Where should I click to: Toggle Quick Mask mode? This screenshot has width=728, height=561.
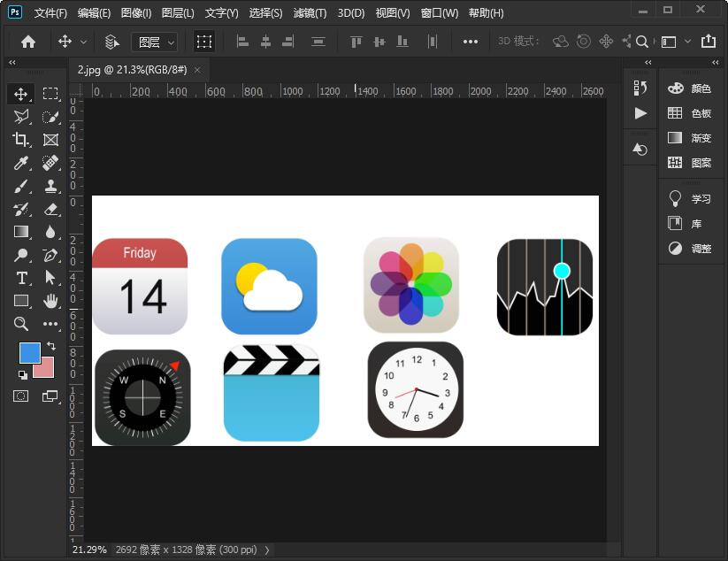tap(21, 396)
